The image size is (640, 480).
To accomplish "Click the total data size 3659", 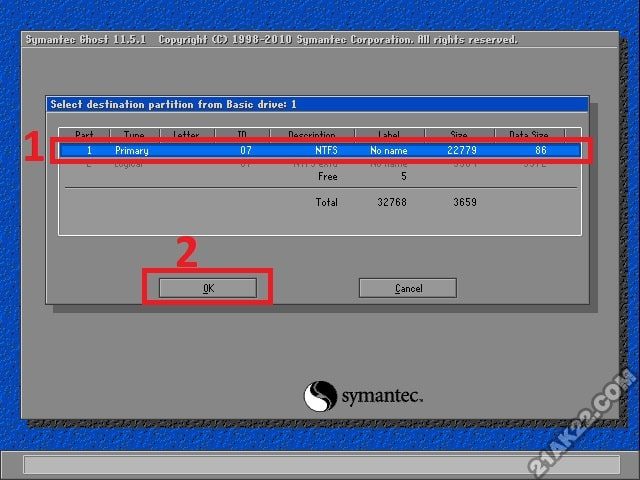I will click(x=465, y=202).
